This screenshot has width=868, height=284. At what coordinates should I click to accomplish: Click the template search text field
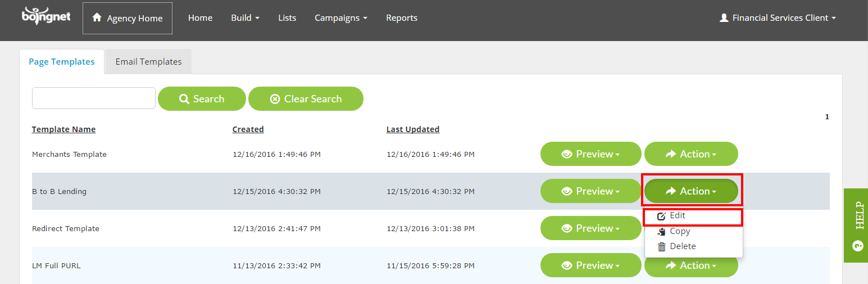coord(94,98)
